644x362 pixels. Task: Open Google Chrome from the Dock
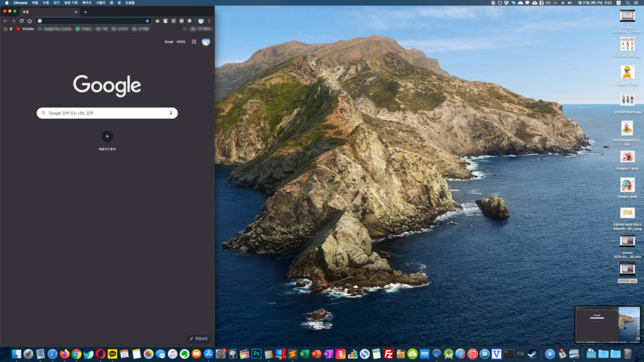coord(76,354)
